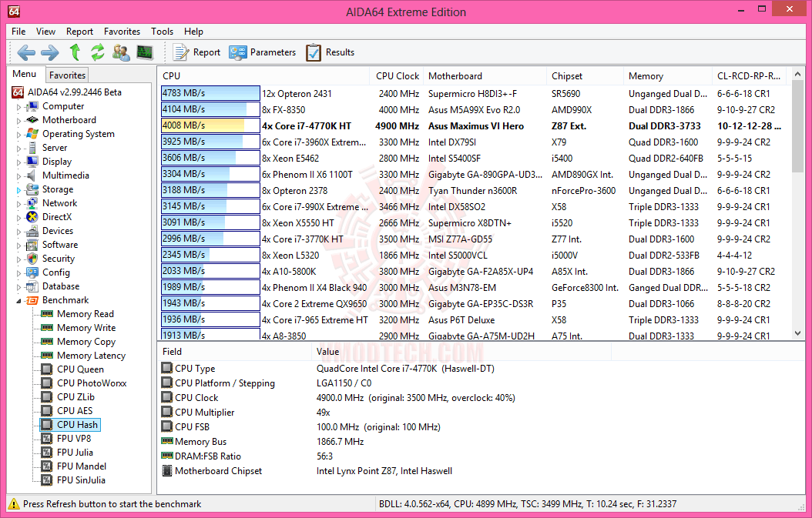Select the Database tree icon
This screenshot has width=812, height=518.
32,286
